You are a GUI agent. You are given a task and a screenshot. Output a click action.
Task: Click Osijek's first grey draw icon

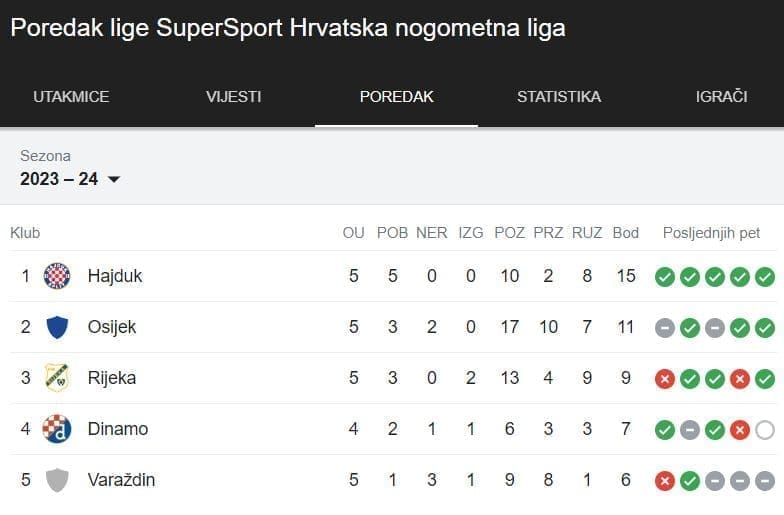665,328
